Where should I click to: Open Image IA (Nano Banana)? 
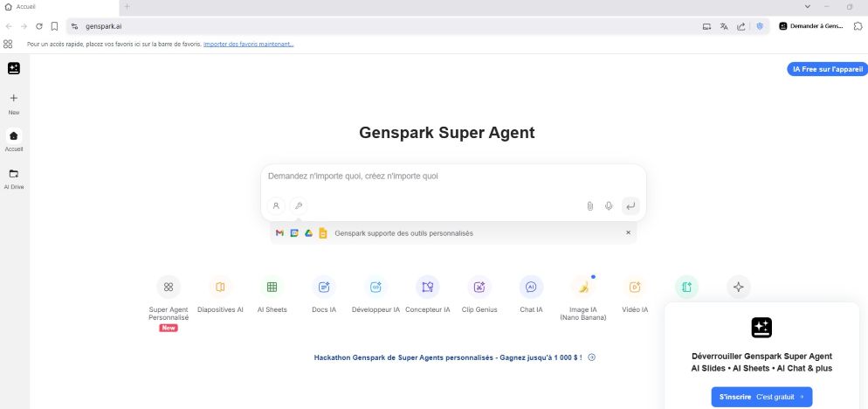coord(582,288)
